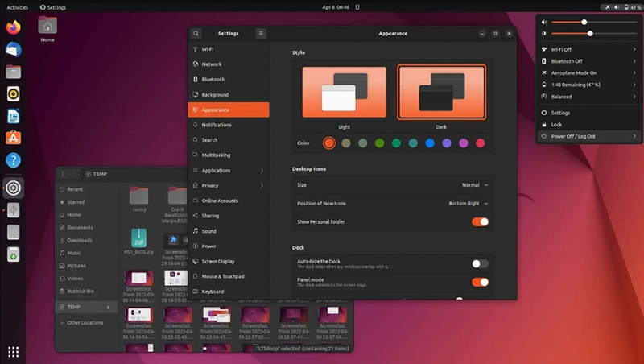The width and height of the screenshot is (644, 364).
Task: Open Network panel in Settings sidebar
Action: 229,64
